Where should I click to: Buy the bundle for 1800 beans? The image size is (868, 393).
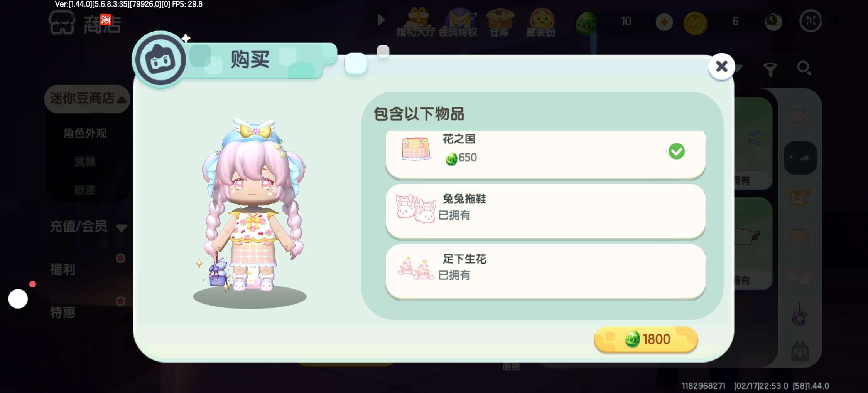pyautogui.click(x=646, y=339)
